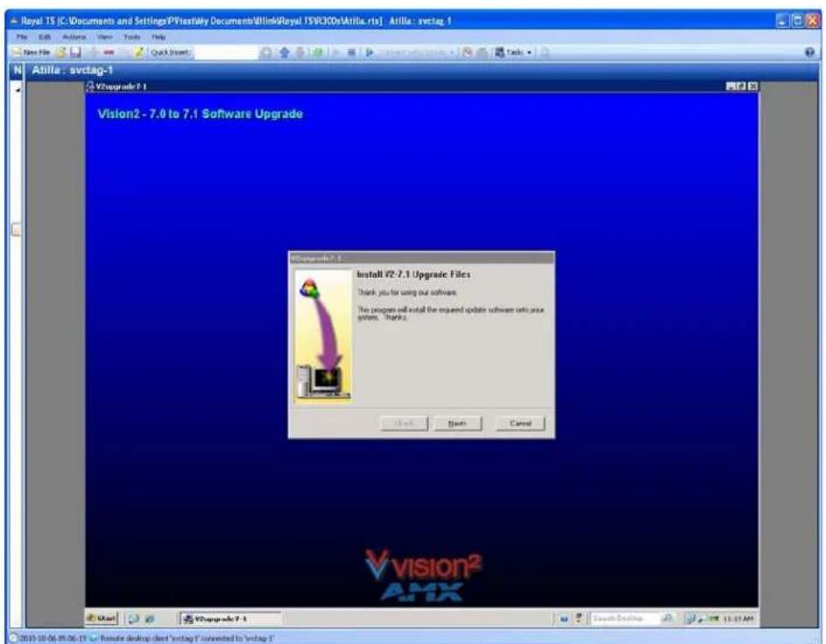826x644 pixels.
Task: Click the New File toolbar button
Action: point(31,52)
